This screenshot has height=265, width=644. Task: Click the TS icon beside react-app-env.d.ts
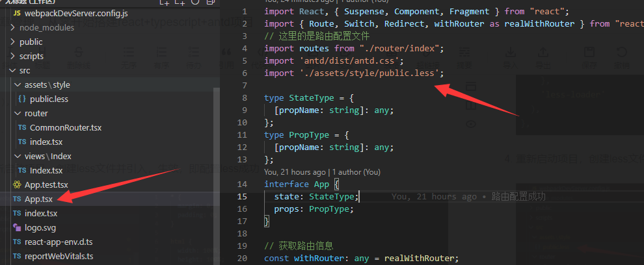pyautogui.click(x=18, y=242)
